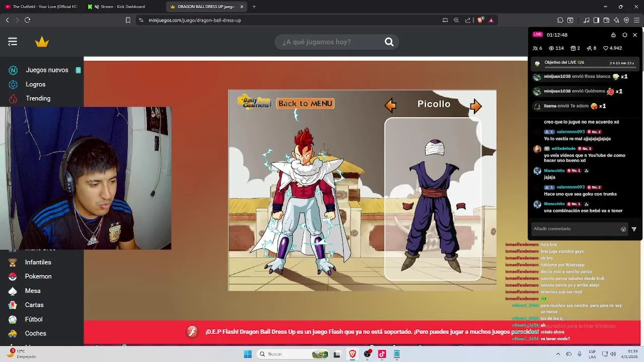Click the share icon in address bar
The height and width of the screenshot is (362, 644).
pos(468,20)
